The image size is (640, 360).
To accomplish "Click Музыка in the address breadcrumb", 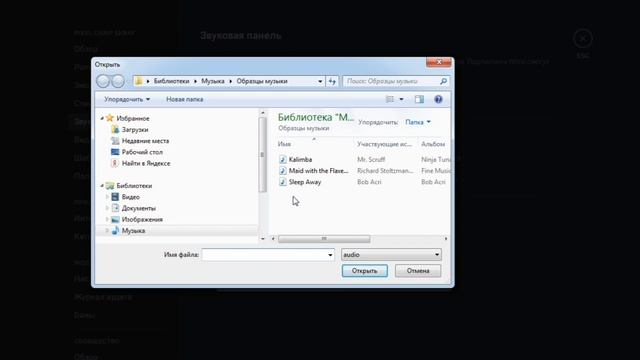I will 213,81.
